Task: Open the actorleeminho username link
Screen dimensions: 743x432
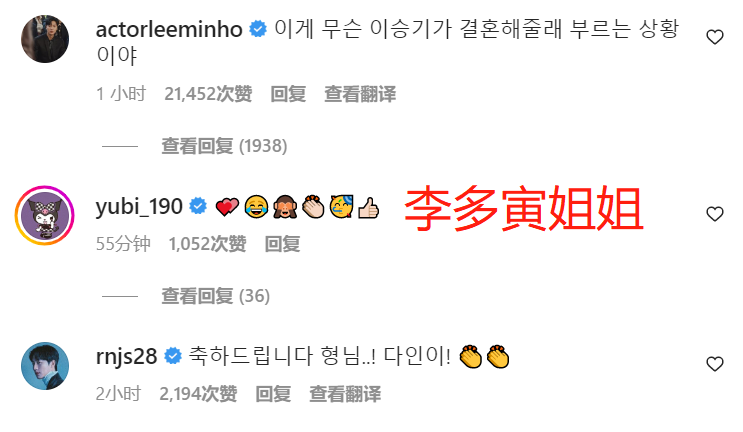Action: tap(169, 29)
